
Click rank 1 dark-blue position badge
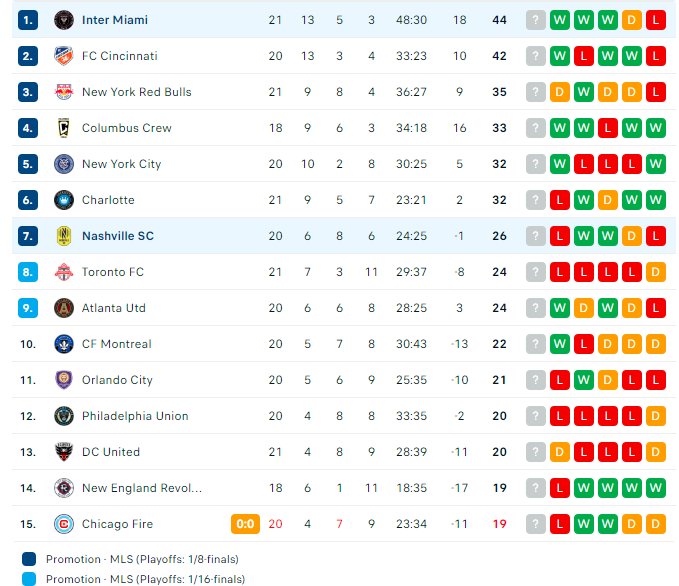28,20
